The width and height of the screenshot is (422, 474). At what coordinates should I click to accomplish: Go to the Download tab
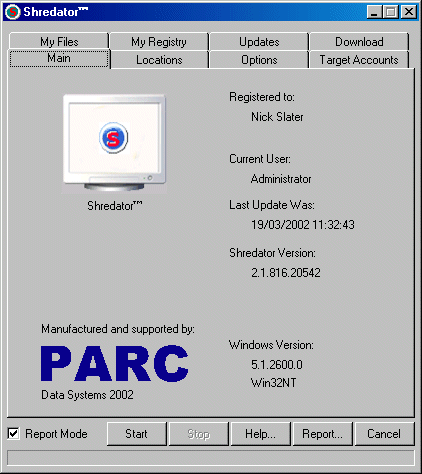(359, 42)
